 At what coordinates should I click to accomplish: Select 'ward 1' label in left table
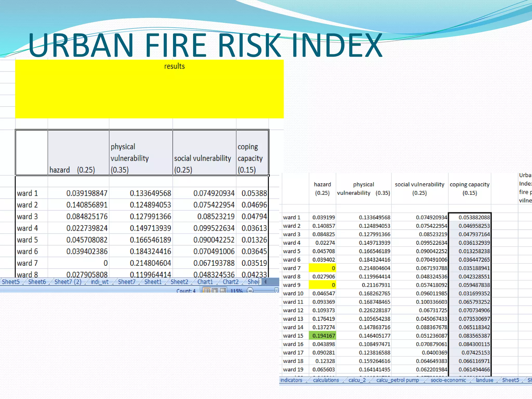coord(32,193)
